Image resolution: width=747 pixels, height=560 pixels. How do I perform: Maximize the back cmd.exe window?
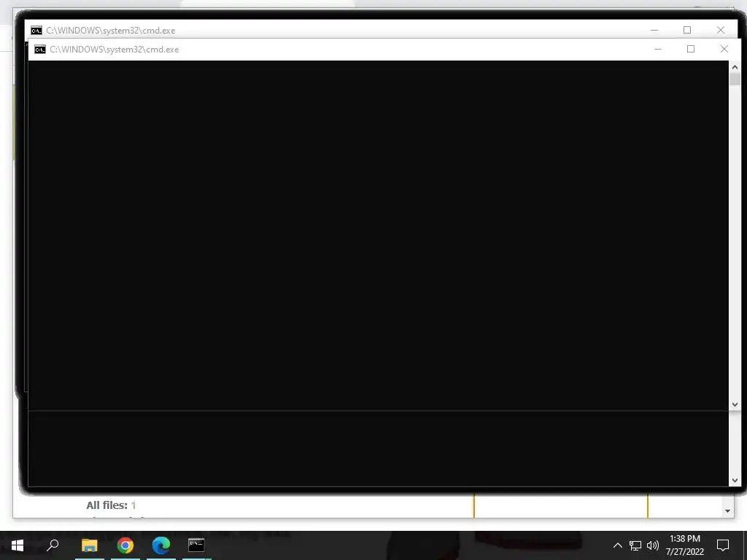[x=687, y=30]
